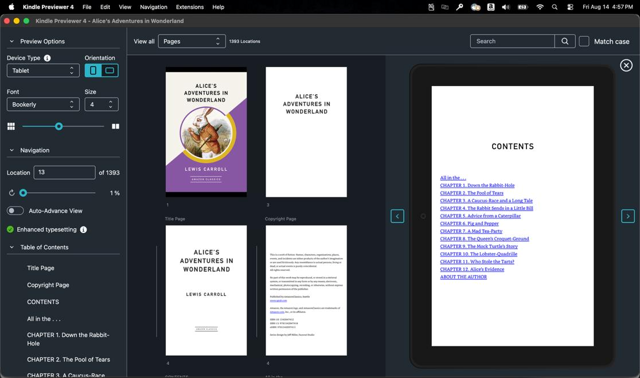This screenshot has height=378, width=640.
Task: Open the View menu
Action: 125,7
